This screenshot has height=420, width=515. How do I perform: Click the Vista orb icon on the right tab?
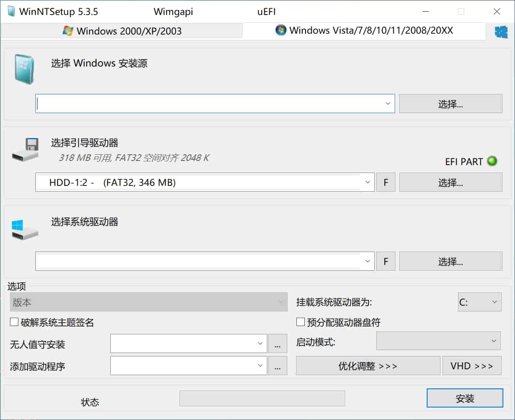(x=281, y=30)
